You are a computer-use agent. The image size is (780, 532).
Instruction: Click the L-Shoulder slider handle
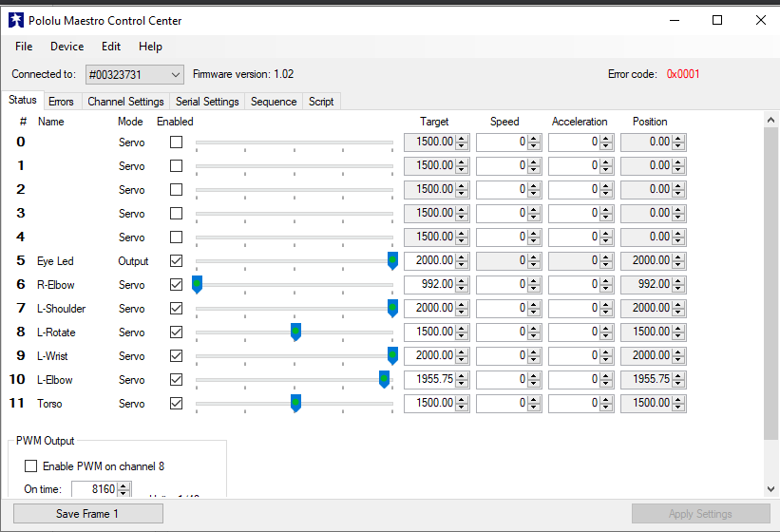tap(392, 308)
